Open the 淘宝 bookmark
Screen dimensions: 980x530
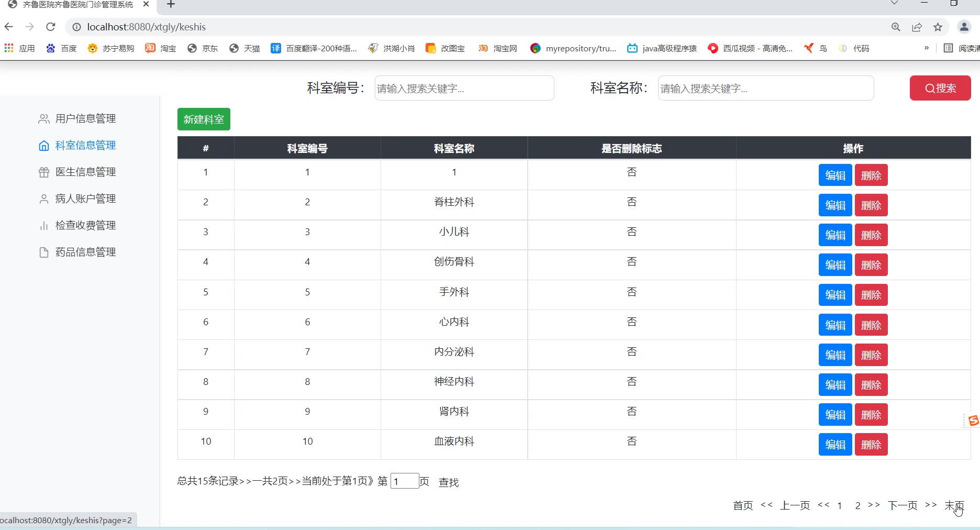(x=161, y=48)
